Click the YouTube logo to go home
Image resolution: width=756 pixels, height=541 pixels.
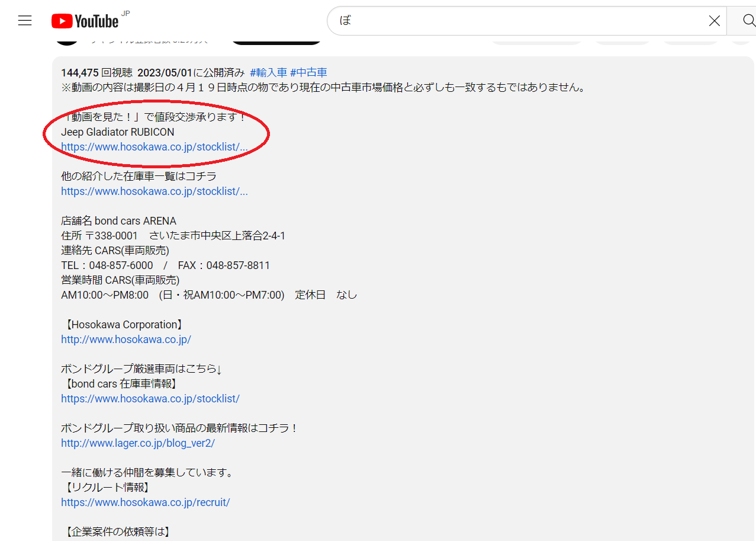tap(85, 21)
